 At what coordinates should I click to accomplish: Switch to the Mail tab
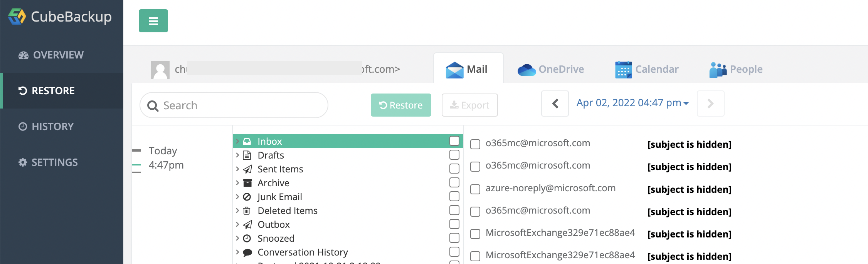click(x=468, y=69)
